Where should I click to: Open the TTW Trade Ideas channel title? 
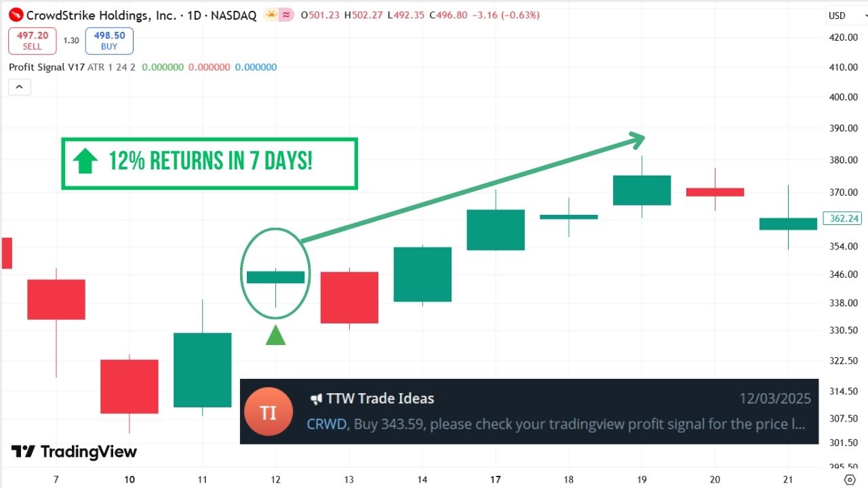[x=380, y=399]
